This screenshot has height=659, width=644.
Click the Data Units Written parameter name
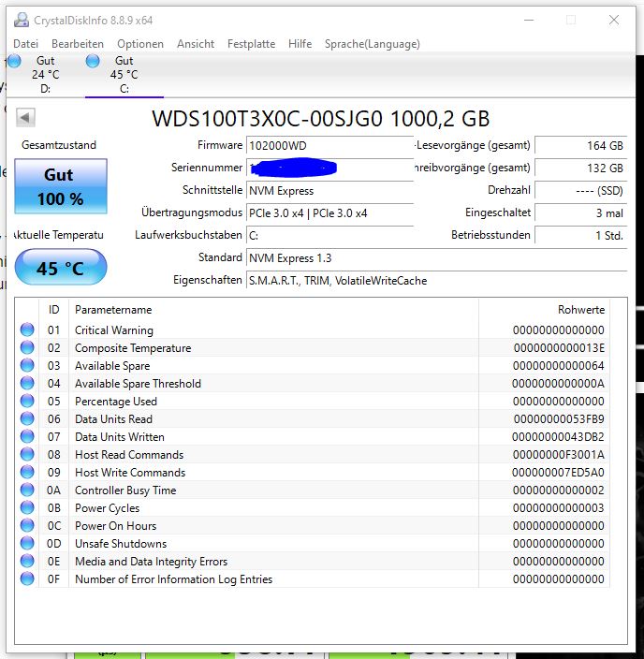[120, 436]
